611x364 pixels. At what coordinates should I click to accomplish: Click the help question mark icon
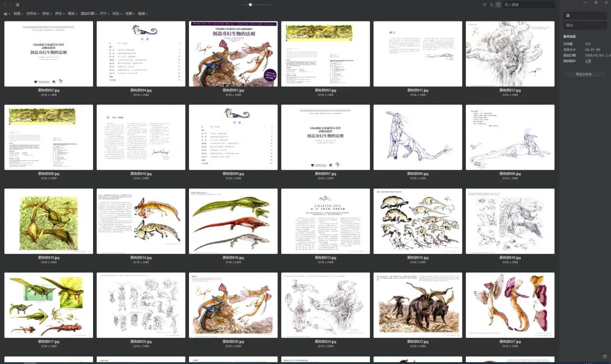click(604, 356)
